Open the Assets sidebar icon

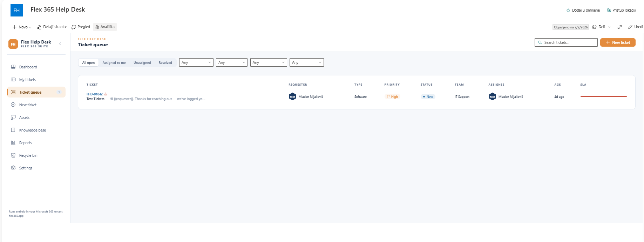pyautogui.click(x=13, y=117)
